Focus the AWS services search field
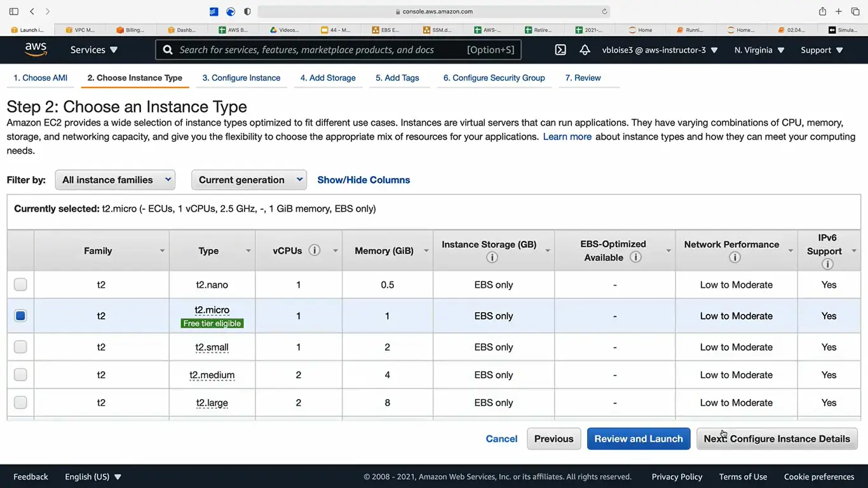The width and height of the screenshot is (868, 488). 338,50
